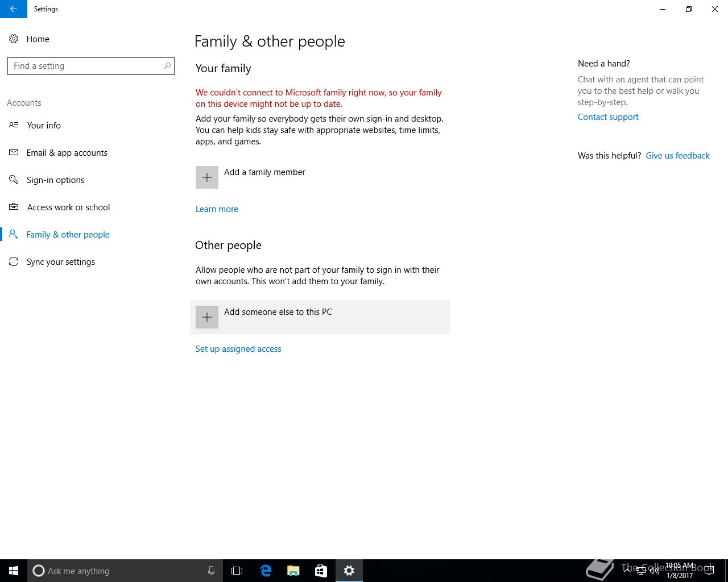Click the magnifier icon in Find a setting
The height and width of the screenshot is (582, 728).
pos(167,66)
